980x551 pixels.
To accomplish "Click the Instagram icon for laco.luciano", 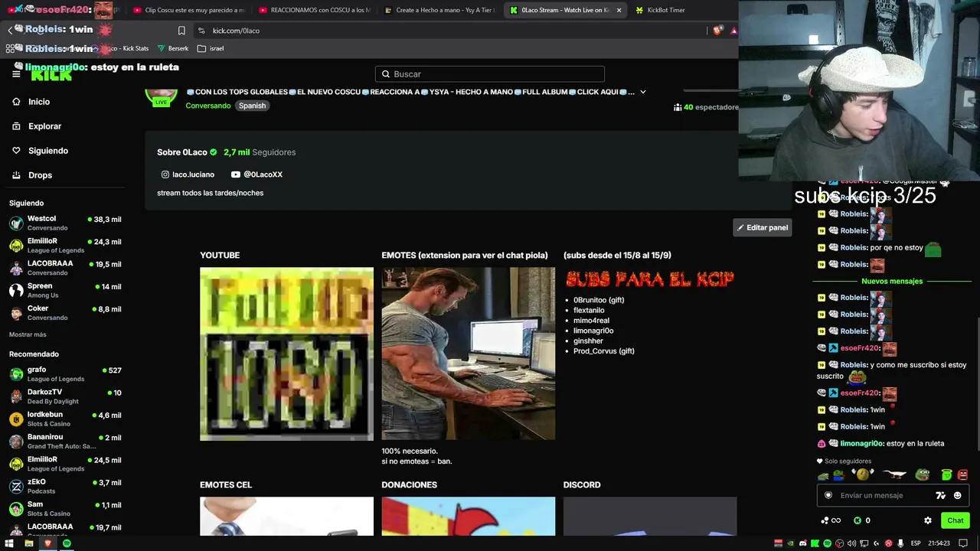I will pyautogui.click(x=165, y=174).
